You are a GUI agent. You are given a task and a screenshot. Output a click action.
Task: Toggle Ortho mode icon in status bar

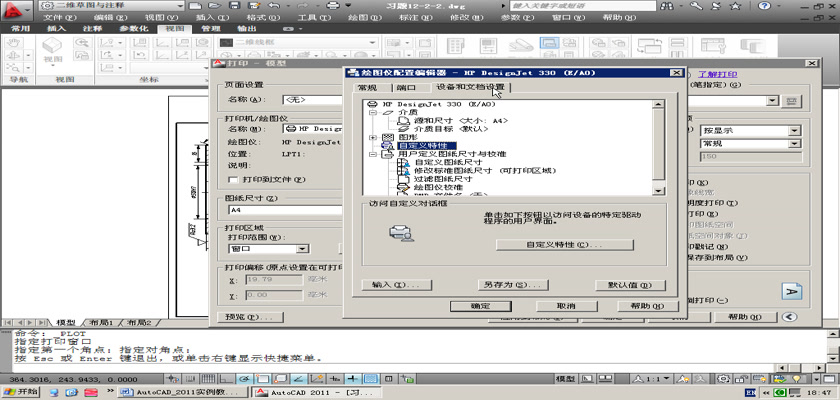click(x=227, y=379)
